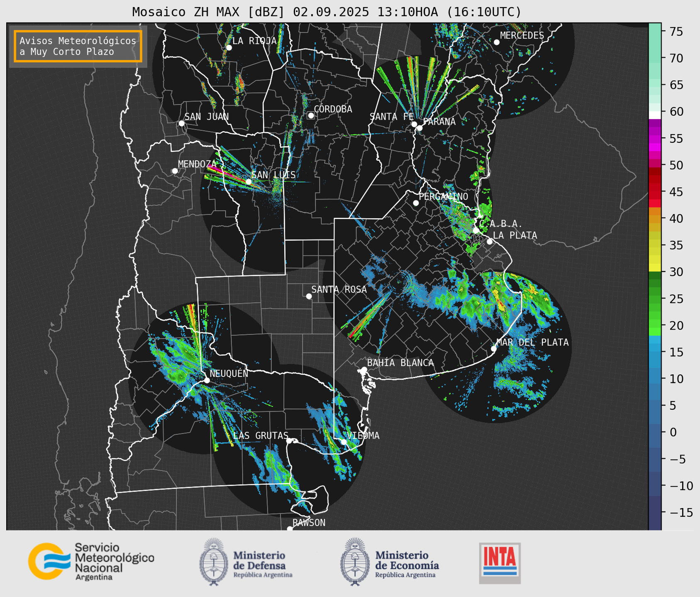Click the San Juan city marker dot
Image resolution: width=700 pixels, height=597 pixels.
tap(181, 123)
